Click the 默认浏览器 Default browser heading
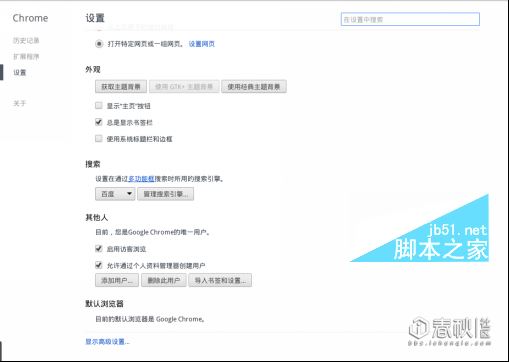This screenshot has width=509, height=362. [104, 304]
